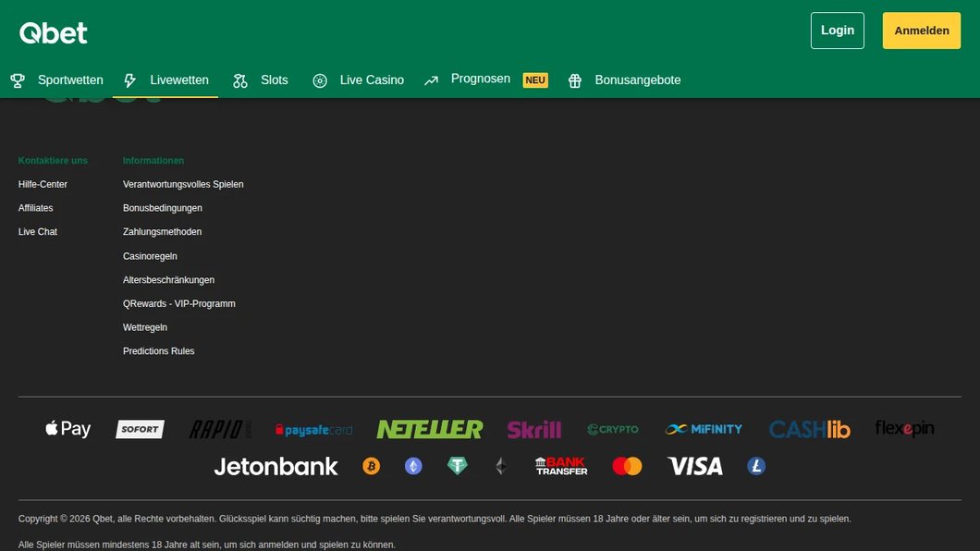Viewport: 980px width, 551px height.
Task: Click the Sofort payment logo
Action: [140, 429]
